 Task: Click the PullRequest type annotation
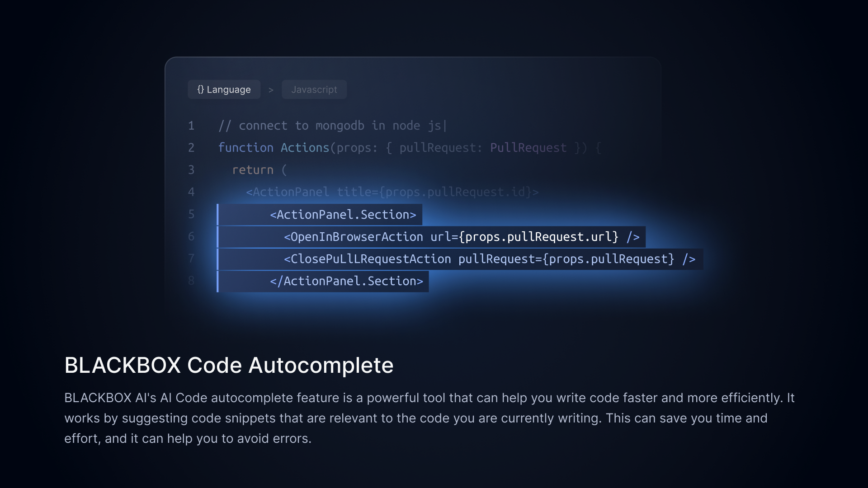528,148
